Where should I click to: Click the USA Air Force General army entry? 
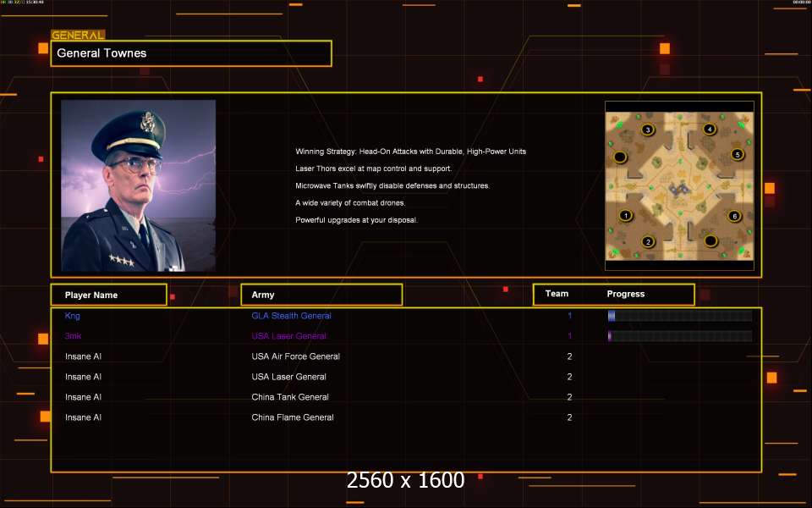point(296,356)
